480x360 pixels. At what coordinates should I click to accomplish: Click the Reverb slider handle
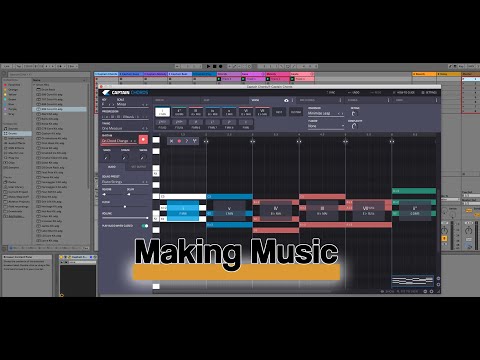[x=104, y=194]
